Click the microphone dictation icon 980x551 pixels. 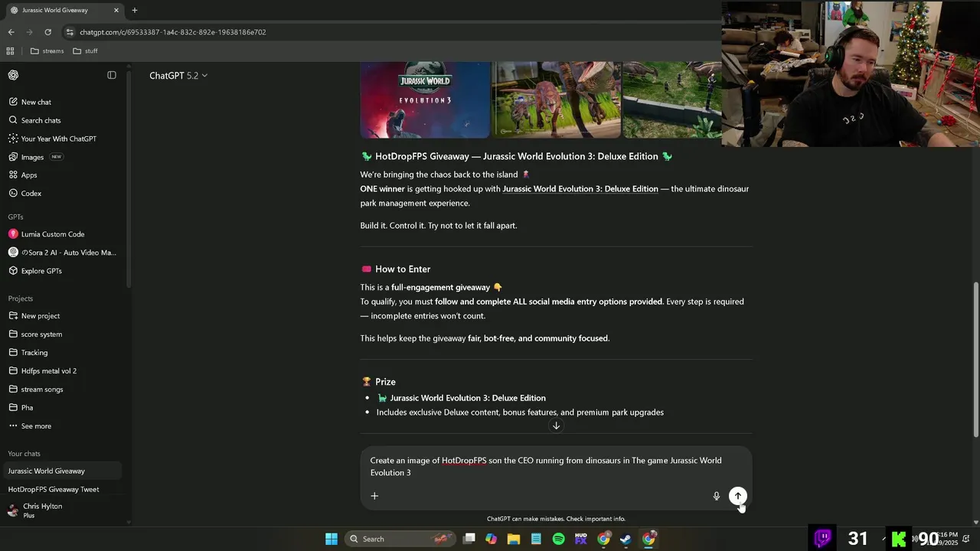tap(717, 496)
